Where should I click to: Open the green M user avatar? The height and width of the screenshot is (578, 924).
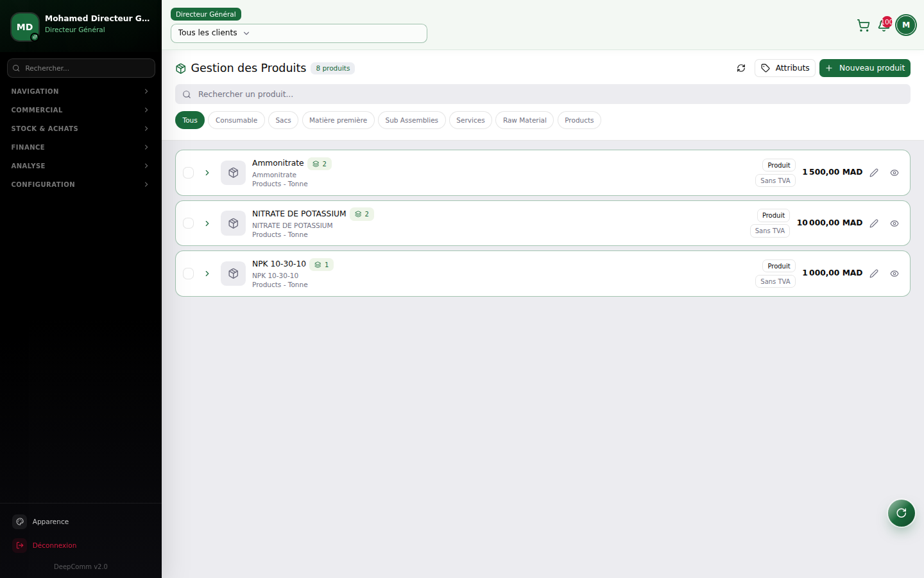click(x=906, y=25)
